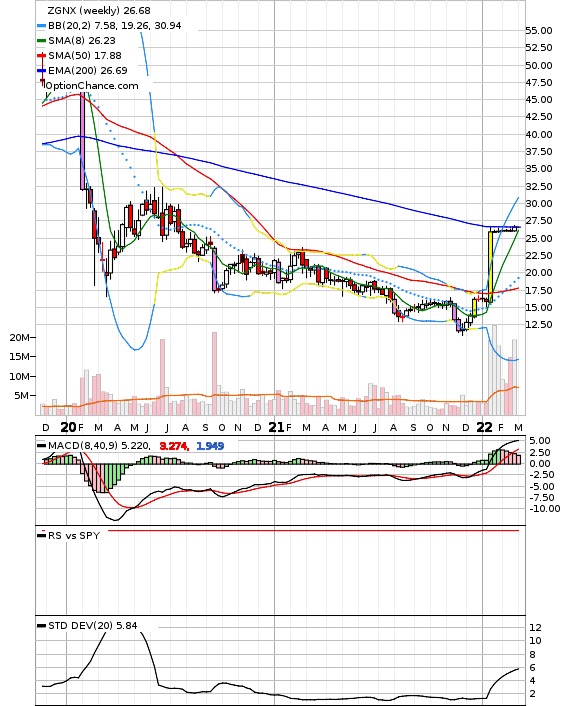Click the red SMA(50) legend marker
The image size is (566, 706).
point(41,56)
